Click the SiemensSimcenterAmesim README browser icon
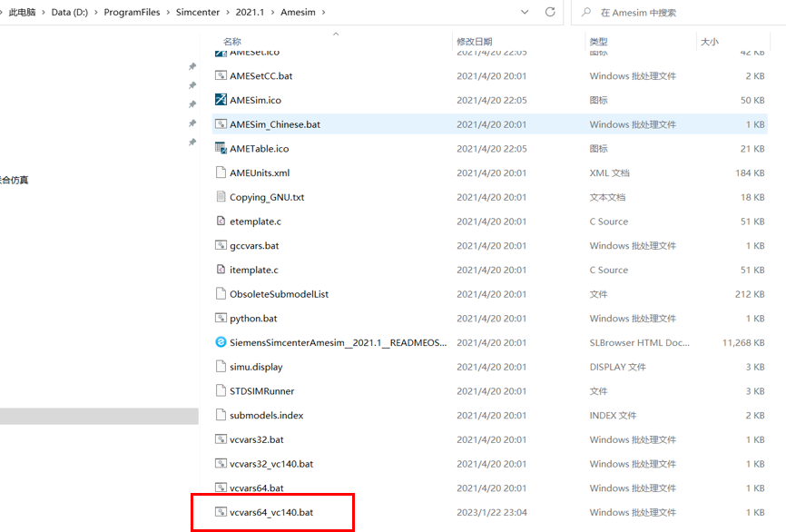This screenshot has width=786, height=532. pyautogui.click(x=221, y=342)
